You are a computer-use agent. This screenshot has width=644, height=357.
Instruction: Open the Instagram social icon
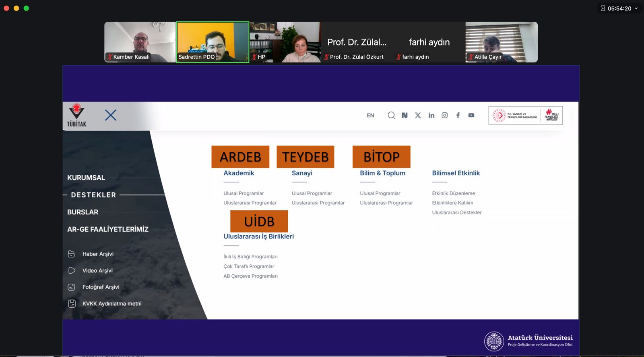[444, 115]
